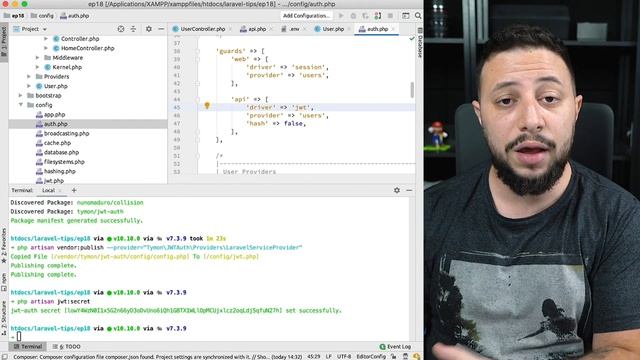Open cache.php in project tree

(x=57, y=143)
